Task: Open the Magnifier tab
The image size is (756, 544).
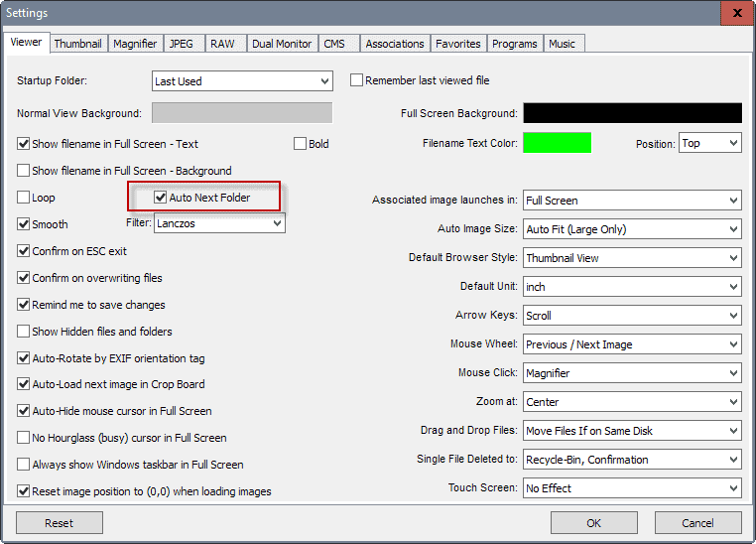Action: [136, 44]
